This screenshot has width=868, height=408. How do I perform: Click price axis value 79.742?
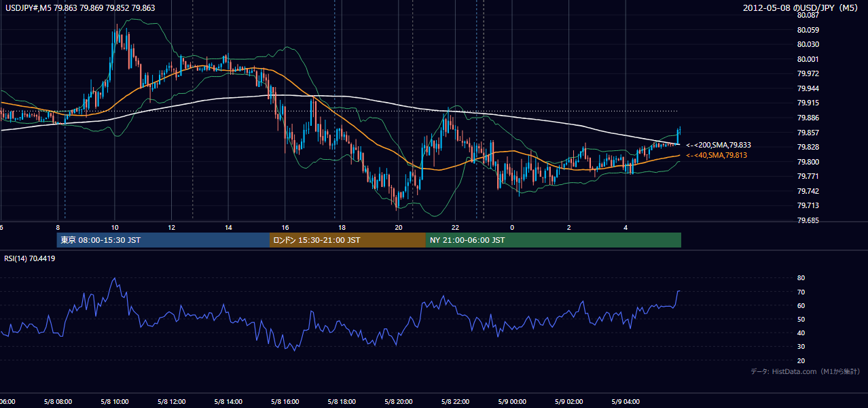(x=808, y=191)
